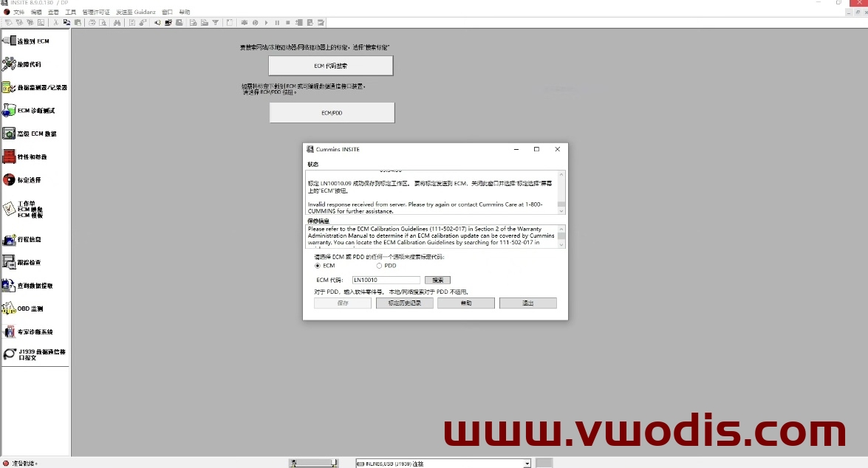This screenshot has height=468, width=868.
Task: Click the Copy toolbar icon
Action: (x=67, y=23)
